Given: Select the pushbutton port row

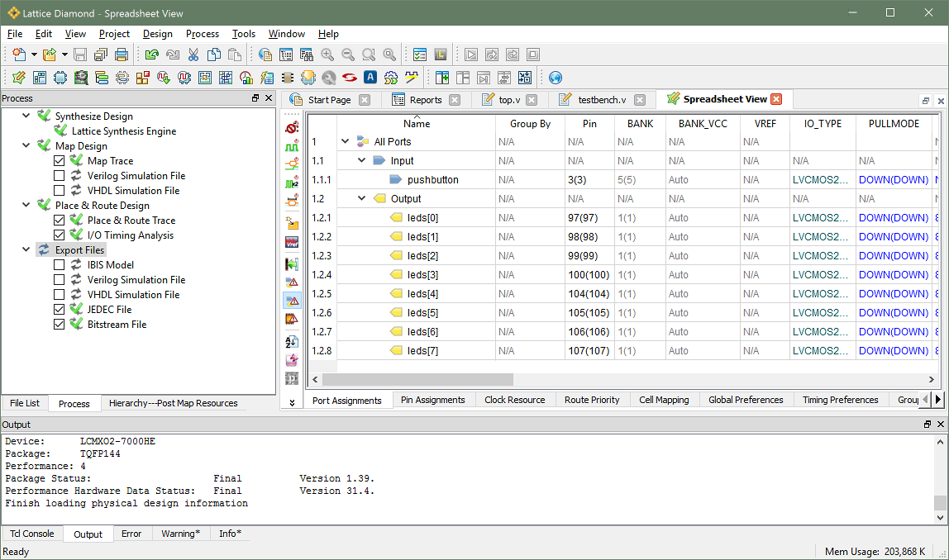Looking at the screenshot, I should (622, 179).
